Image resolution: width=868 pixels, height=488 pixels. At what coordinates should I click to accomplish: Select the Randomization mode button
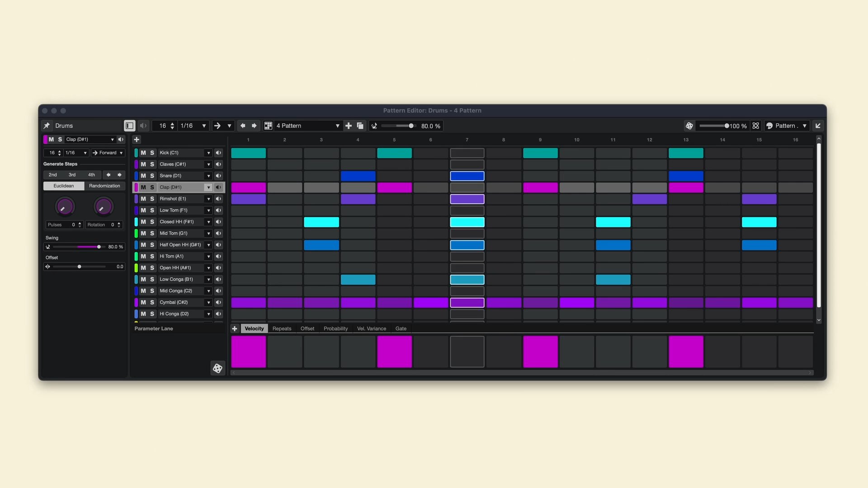click(104, 186)
